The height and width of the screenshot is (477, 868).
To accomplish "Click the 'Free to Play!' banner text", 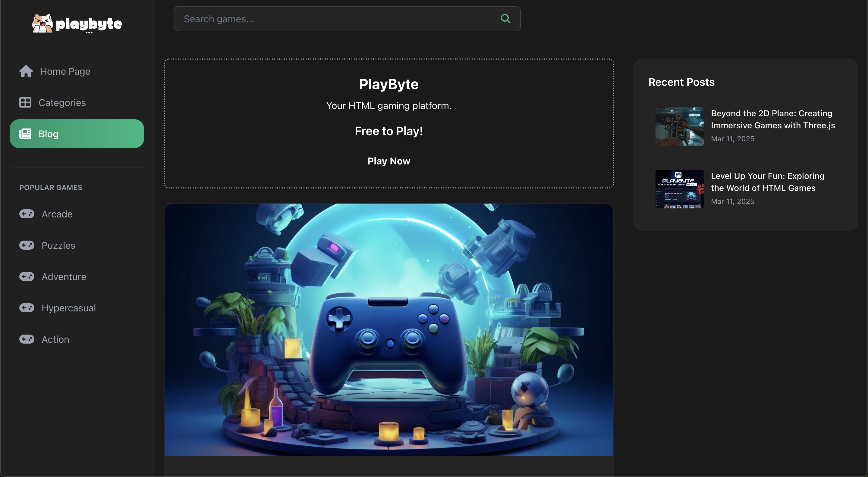I will coord(389,131).
